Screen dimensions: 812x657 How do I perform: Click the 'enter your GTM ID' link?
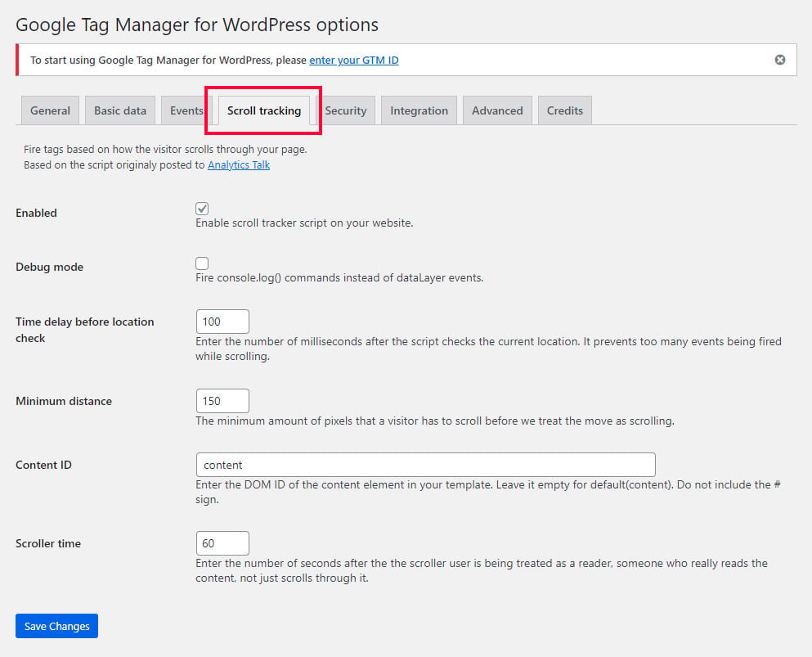click(353, 60)
